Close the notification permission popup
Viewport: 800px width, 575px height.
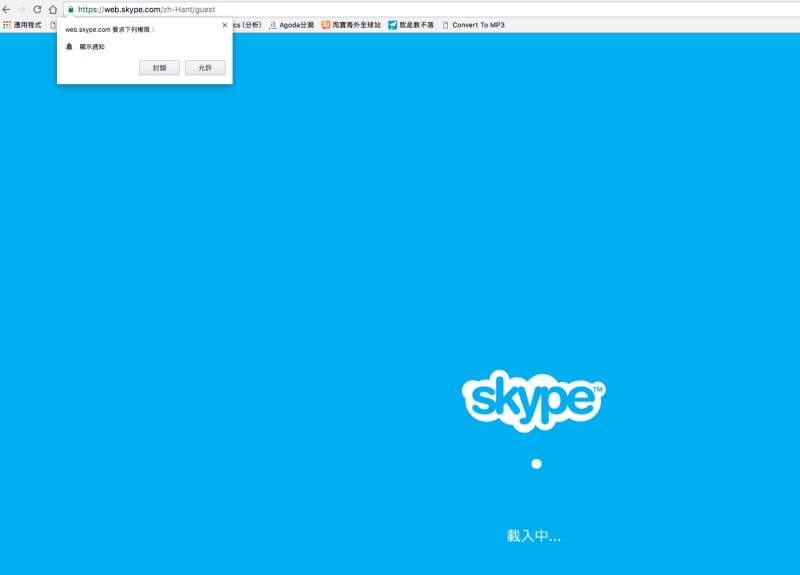pos(224,24)
